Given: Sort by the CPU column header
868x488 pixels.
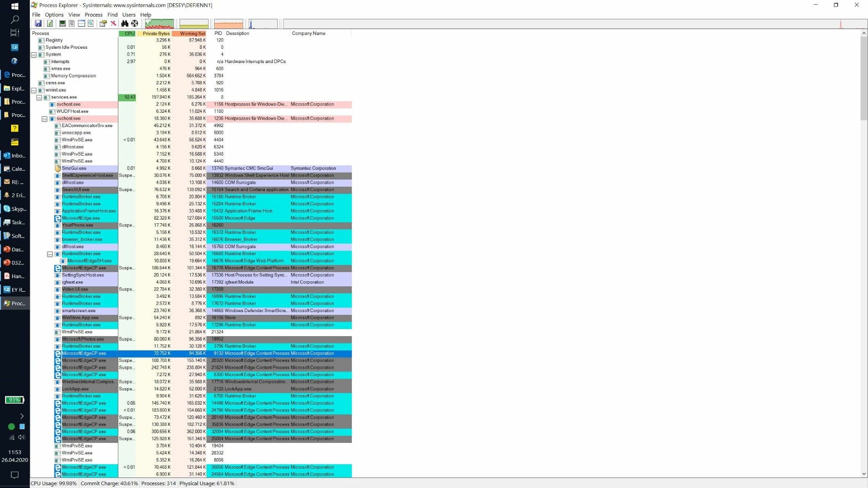Looking at the screenshot, I should click(x=127, y=34).
